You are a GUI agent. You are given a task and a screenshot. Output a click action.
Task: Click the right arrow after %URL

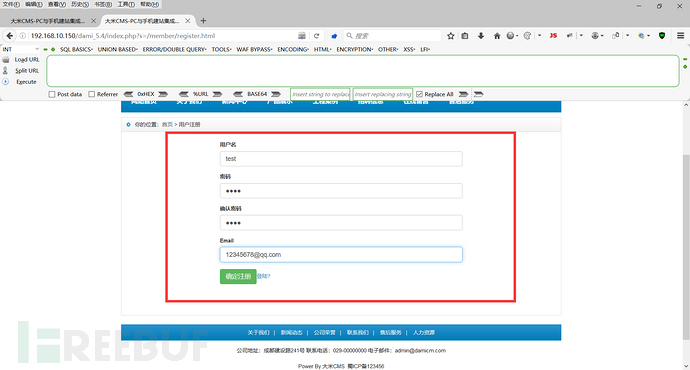(217, 94)
